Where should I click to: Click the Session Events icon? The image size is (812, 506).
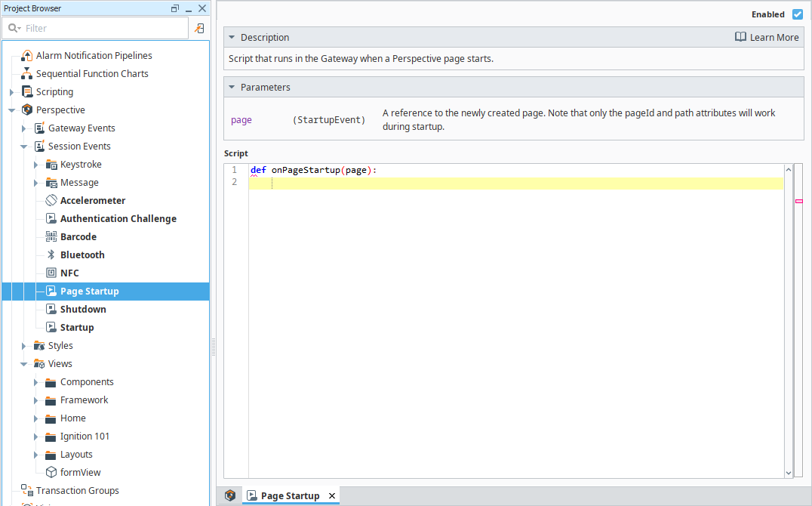[39, 147]
